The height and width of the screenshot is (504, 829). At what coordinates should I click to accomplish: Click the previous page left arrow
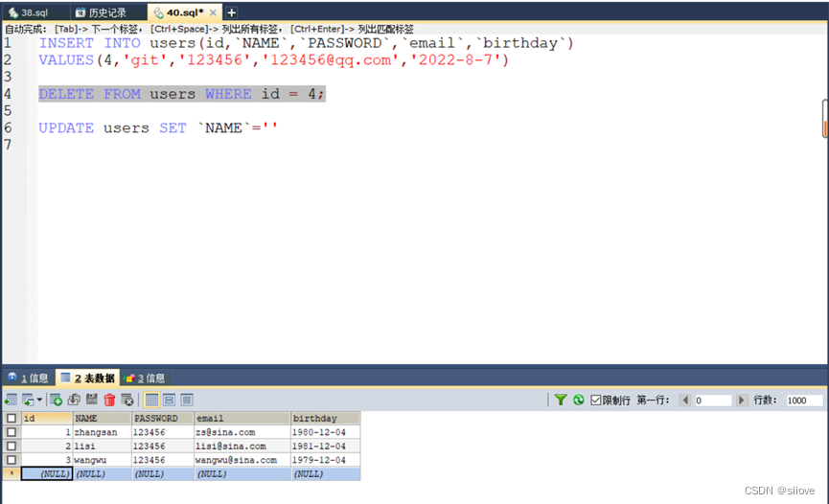point(686,401)
